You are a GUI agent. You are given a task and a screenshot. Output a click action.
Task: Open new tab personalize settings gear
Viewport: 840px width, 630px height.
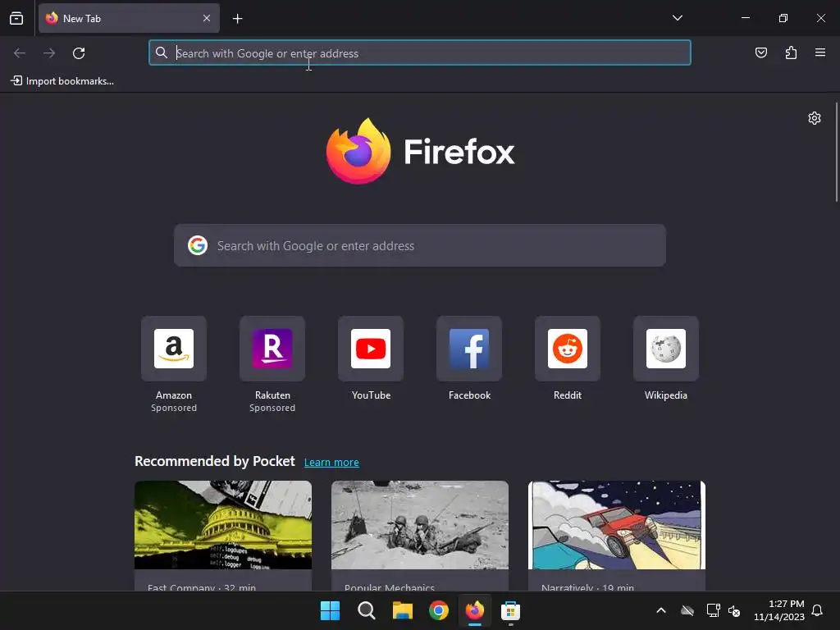pos(815,118)
